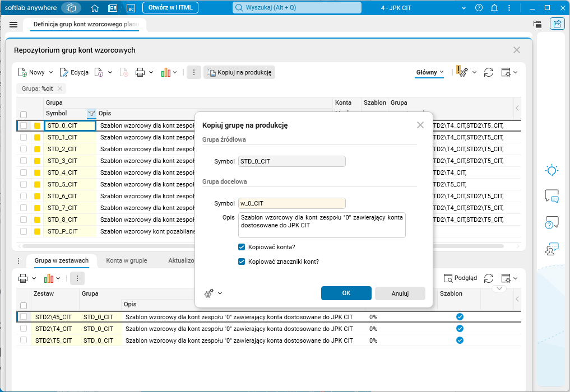The width and height of the screenshot is (570, 392).
Task: Open the user support chat icon in sidebar
Action: coord(552,249)
